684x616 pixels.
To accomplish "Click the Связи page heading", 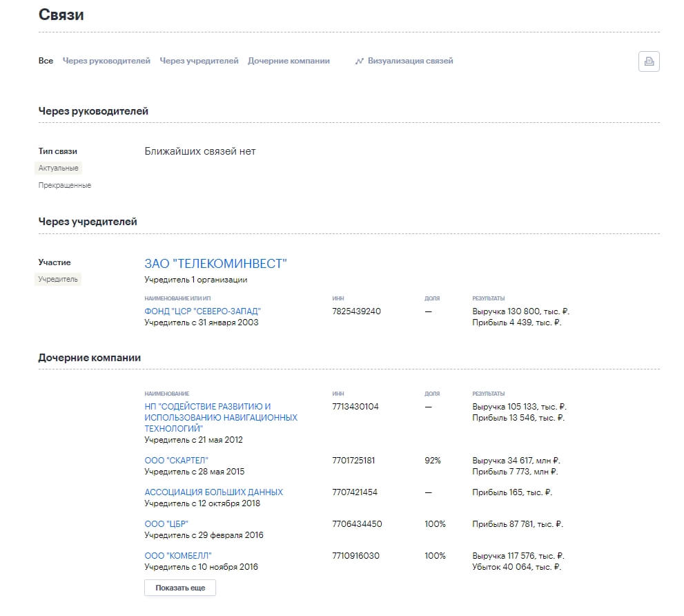I will (61, 15).
